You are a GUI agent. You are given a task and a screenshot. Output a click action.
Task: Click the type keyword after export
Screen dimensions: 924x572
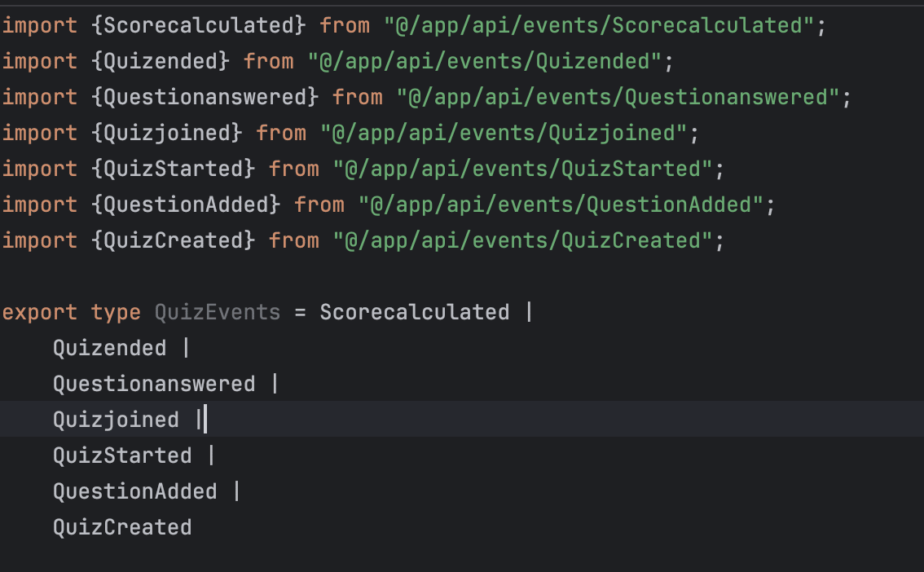(116, 312)
